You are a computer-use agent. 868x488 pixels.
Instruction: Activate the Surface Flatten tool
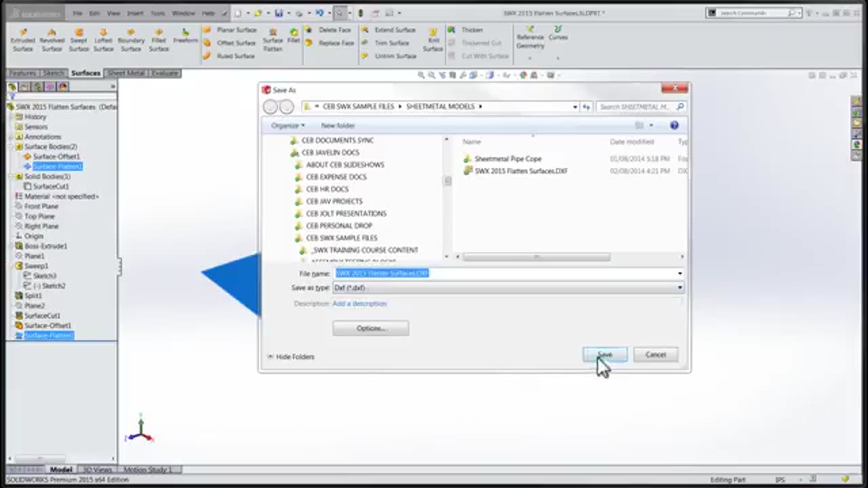click(x=273, y=41)
